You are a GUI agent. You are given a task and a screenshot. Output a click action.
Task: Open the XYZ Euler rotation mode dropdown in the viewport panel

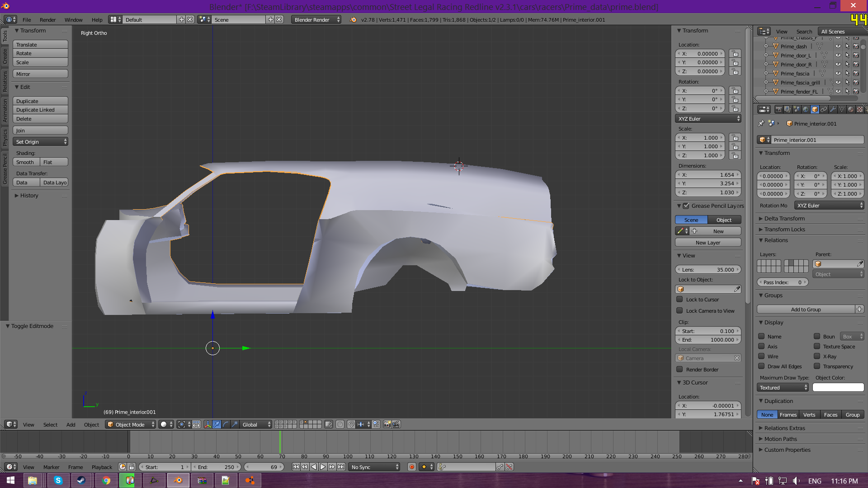[x=708, y=118]
